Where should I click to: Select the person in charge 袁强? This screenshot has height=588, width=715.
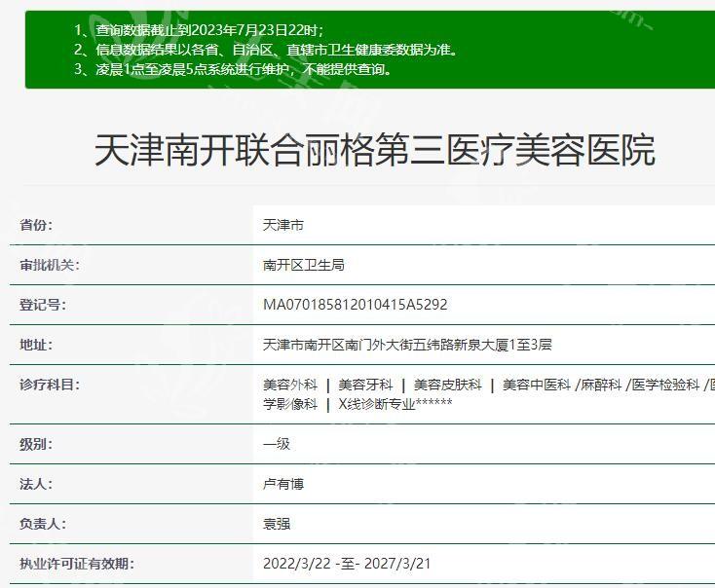pos(277,524)
